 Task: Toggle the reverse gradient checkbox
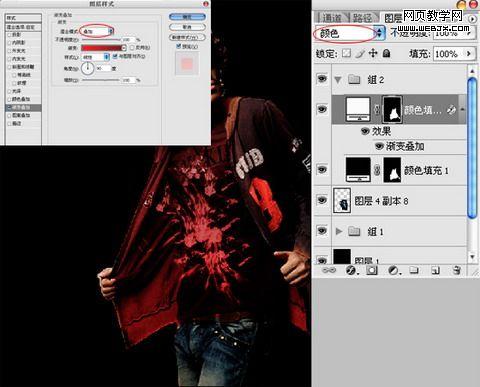click(x=132, y=48)
